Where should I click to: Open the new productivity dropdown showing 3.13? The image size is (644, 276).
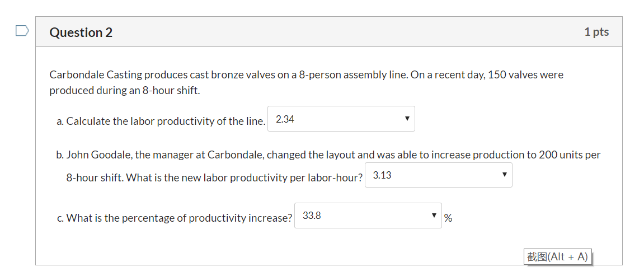click(438, 175)
